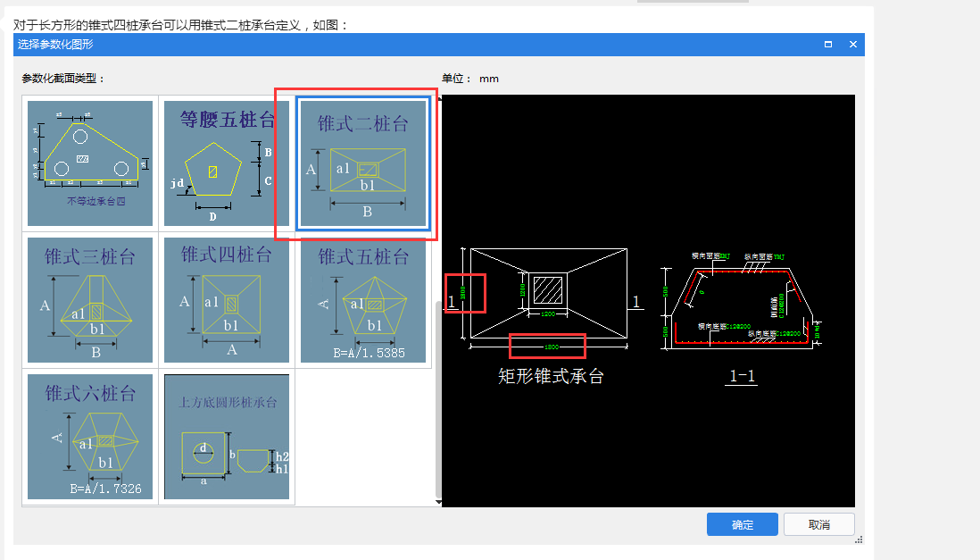980x560 pixels.
Task: Cancel the dialog with 取消 button
Action: pyautogui.click(x=818, y=524)
